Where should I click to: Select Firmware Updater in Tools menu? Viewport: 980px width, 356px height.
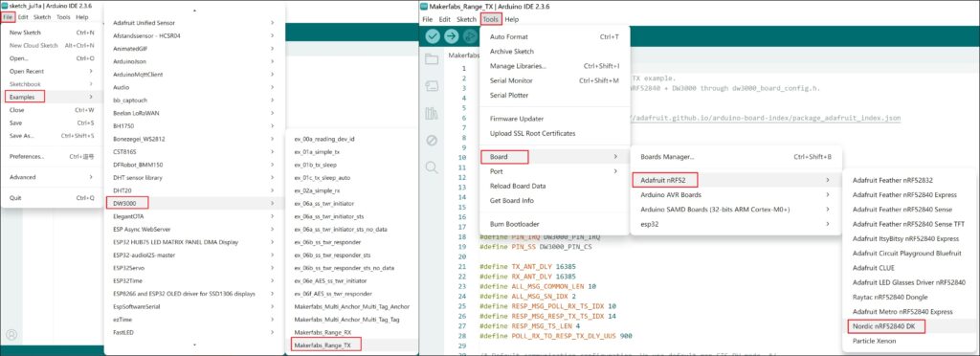554,119
